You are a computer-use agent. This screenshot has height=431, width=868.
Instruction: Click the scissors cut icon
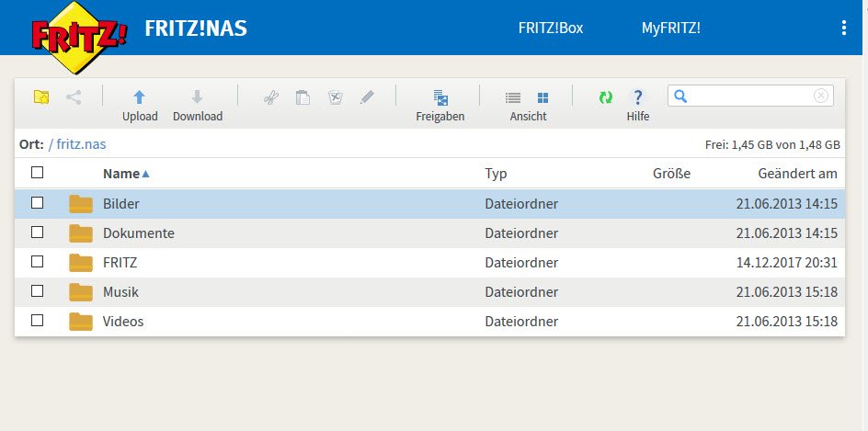tap(270, 98)
